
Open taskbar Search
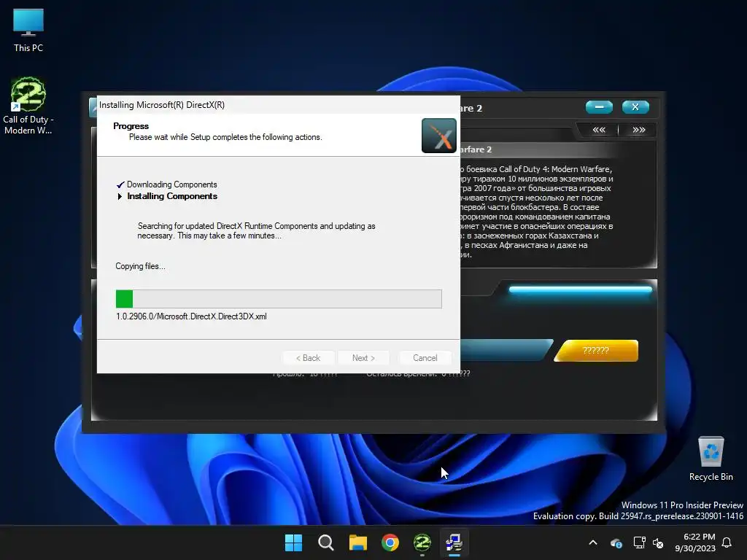point(326,542)
